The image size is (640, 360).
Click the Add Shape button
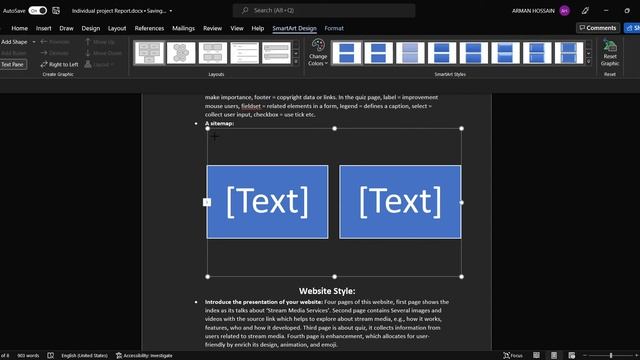(14, 42)
